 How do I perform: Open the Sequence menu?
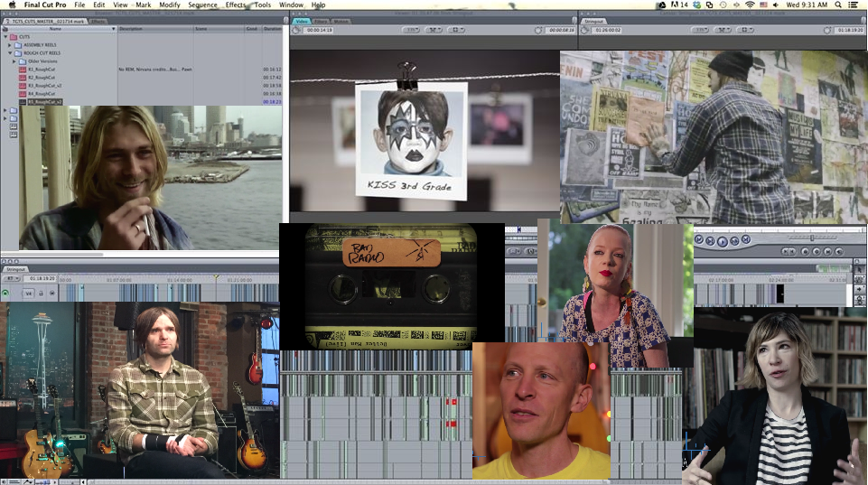pyautogui.click(x=202, y=5)
